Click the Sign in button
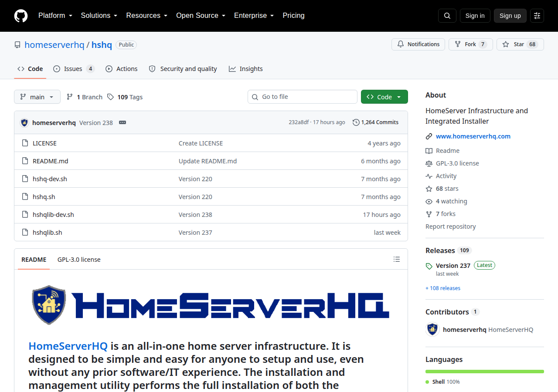Viewport: 558px width, 392px height. coord(475,16)
